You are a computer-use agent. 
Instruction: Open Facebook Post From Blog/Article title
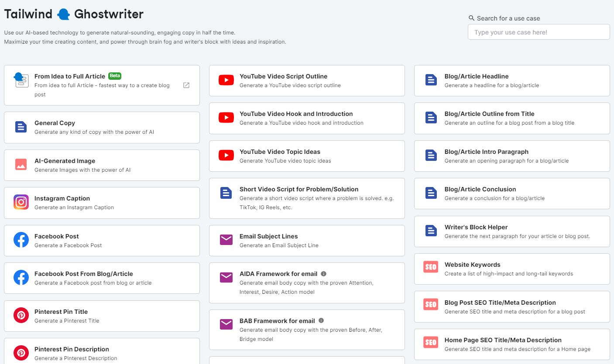[x=84, y=274]
